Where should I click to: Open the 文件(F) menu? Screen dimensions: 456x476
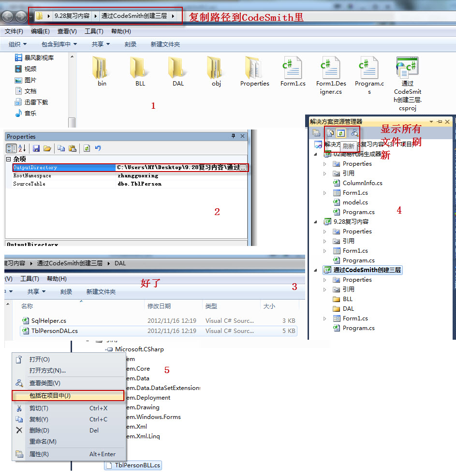14,31
